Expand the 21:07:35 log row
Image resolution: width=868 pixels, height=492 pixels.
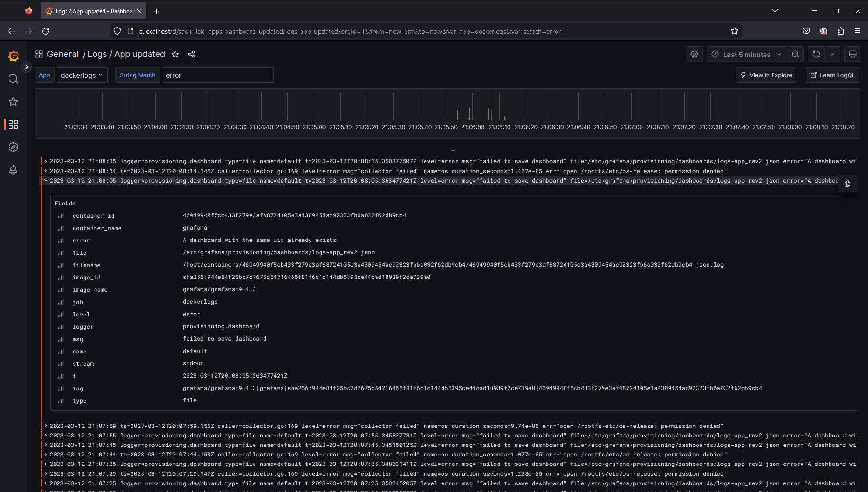click(46, 464)
